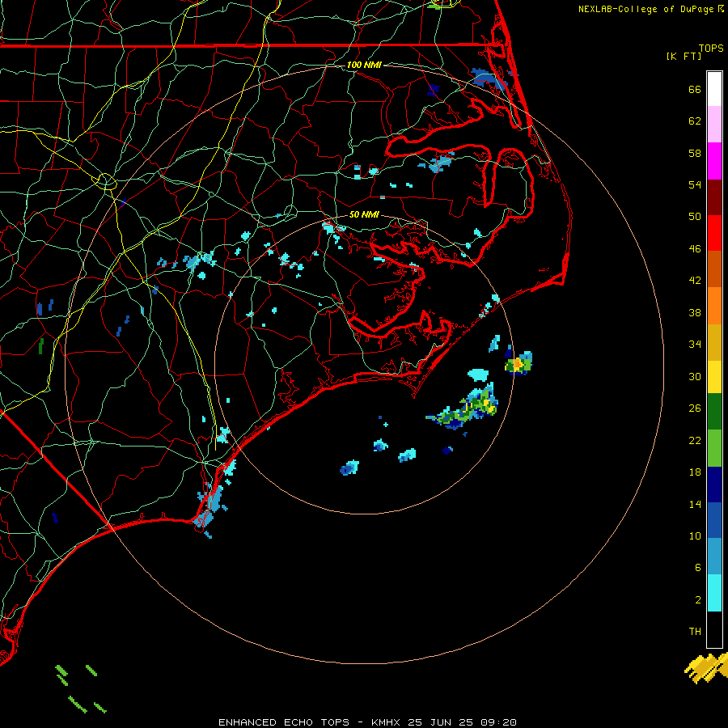The image size is (728, 728).
Task: Select the TH threshold label
Action: point(695,632)
